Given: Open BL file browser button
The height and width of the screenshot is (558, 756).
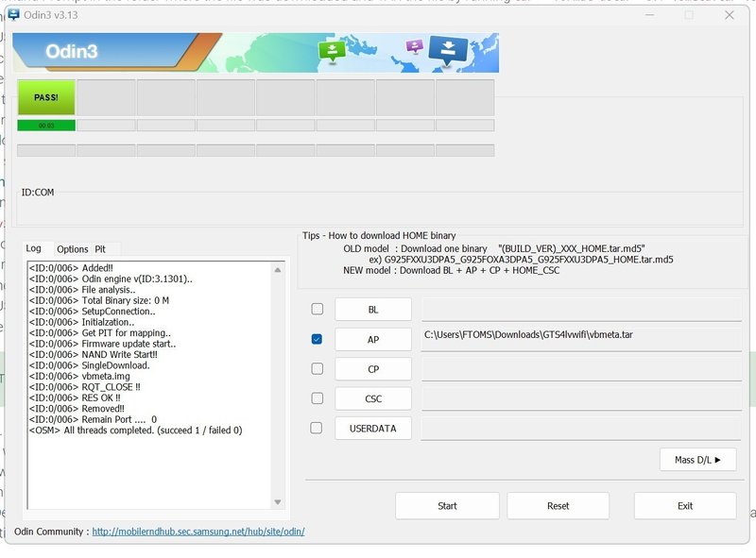Looking at the screenshot, I should coord(373,310).
